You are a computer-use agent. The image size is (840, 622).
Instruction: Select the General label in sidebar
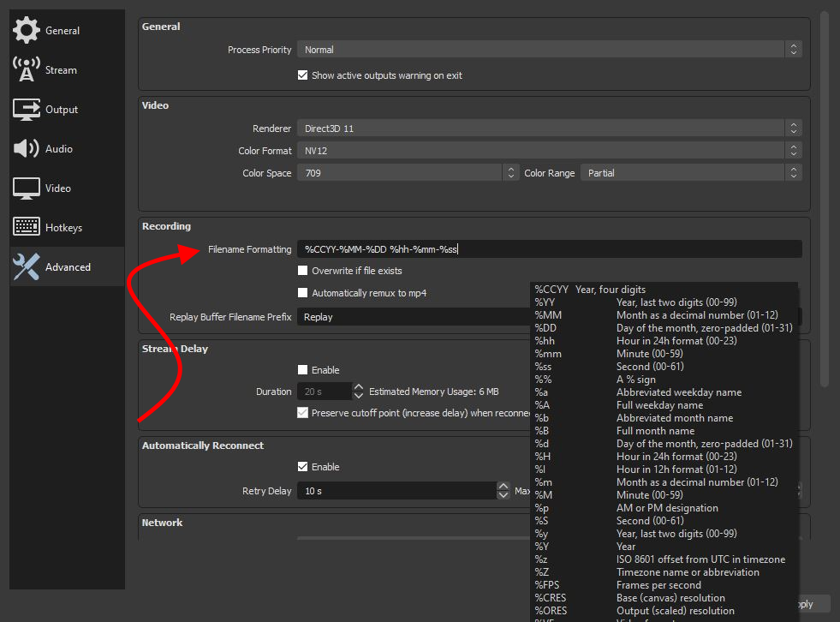[63, 31]
